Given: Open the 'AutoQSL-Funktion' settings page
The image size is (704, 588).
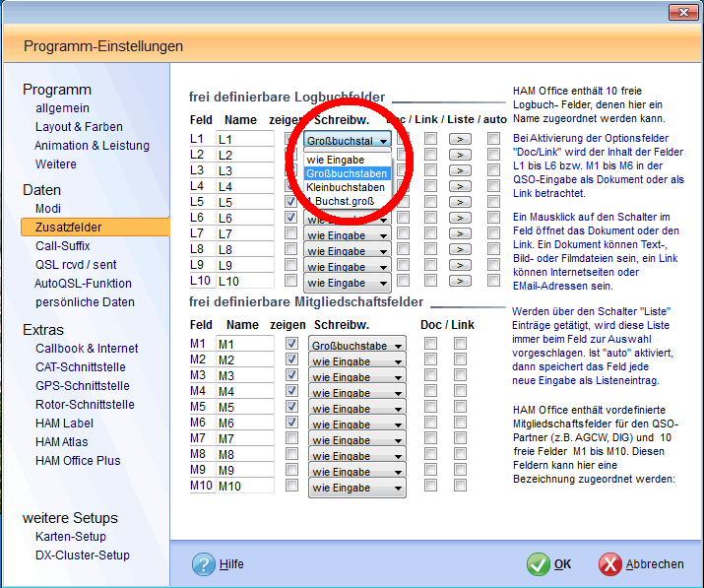Looking at the screenshot, I should point(83,284).
